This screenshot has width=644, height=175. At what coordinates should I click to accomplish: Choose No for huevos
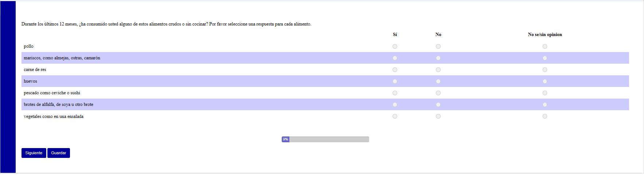tap(438, 81)
